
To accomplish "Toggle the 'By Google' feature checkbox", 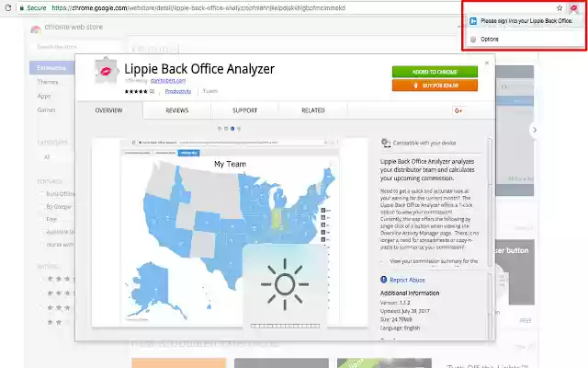I will click(x=41, y=206).
